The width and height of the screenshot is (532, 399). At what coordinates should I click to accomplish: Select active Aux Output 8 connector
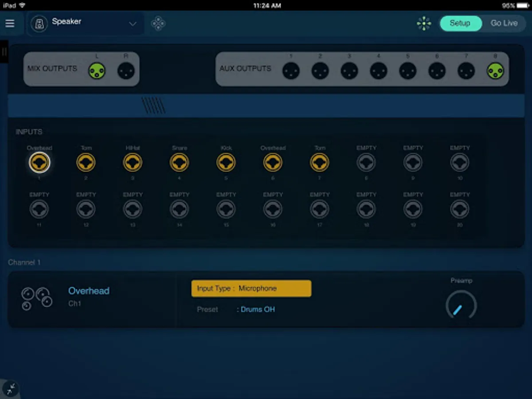coord(496,71)
